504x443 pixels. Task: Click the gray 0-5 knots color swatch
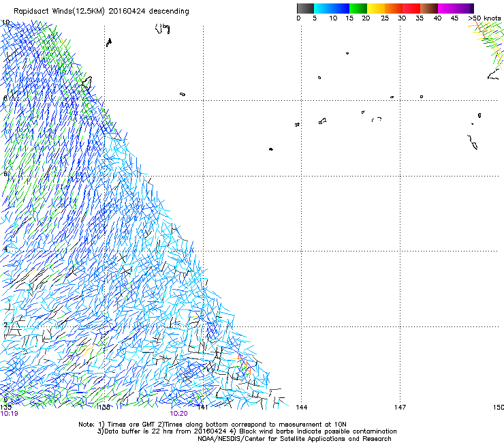pos(305,8)
